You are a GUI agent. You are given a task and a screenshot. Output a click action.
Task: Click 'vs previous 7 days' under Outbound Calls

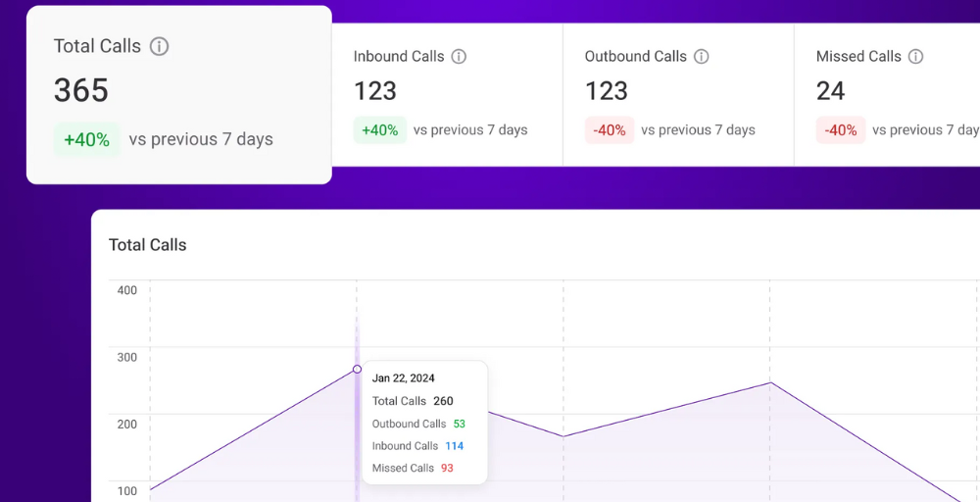pyautogui.click(x=698, y=130)
